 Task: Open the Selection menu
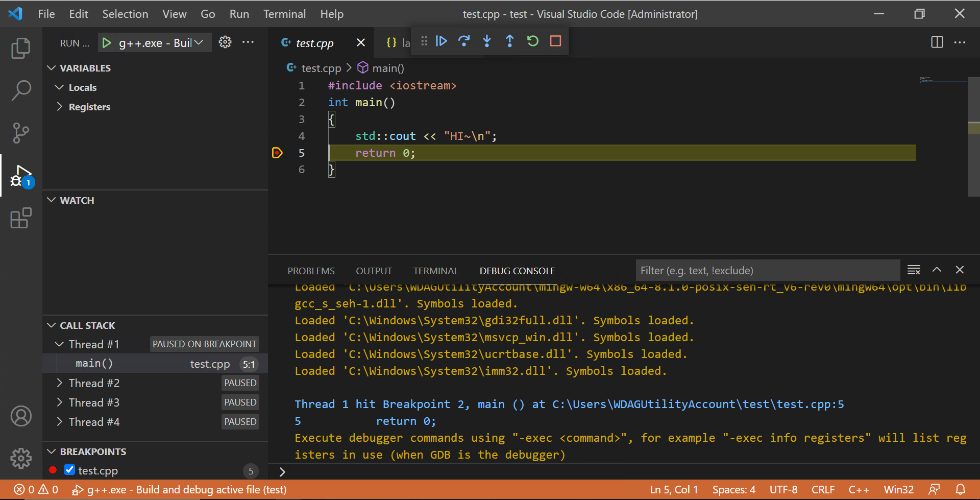tap(125, 14)
